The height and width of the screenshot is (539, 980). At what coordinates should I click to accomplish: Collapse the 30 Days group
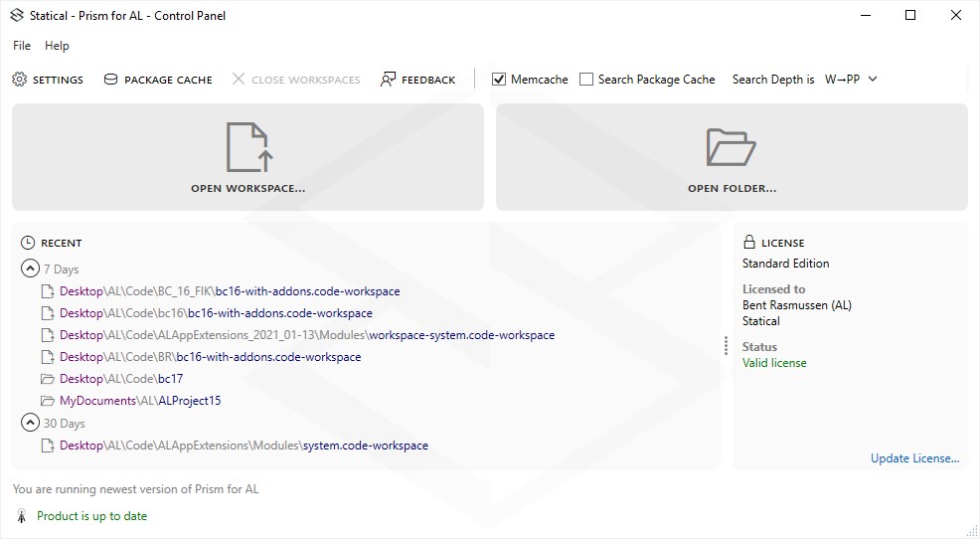pos(30,423)
